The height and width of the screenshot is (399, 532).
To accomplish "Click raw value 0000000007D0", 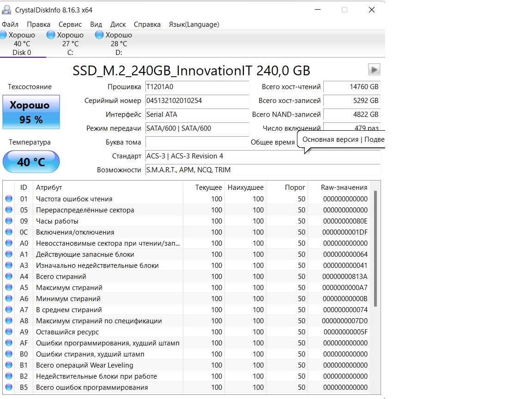I will (345, 320).
